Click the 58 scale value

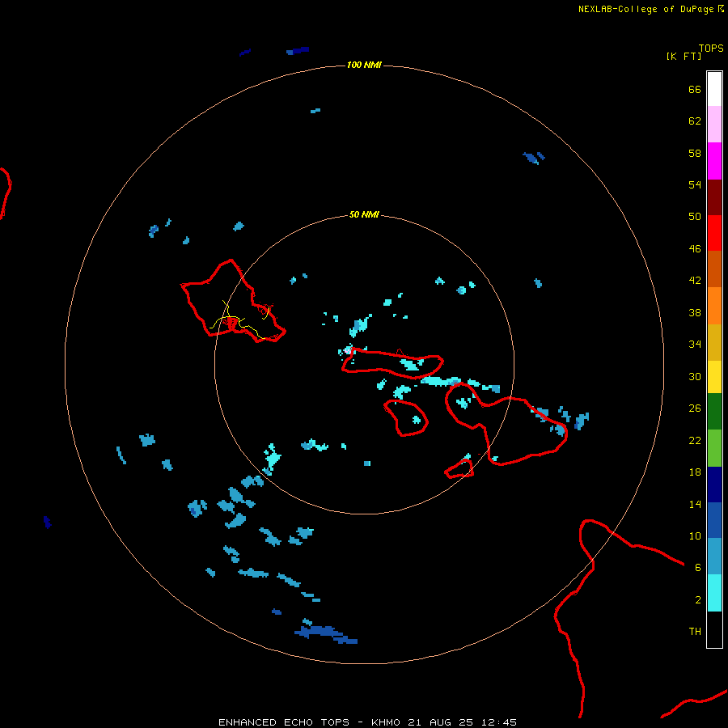695,153
